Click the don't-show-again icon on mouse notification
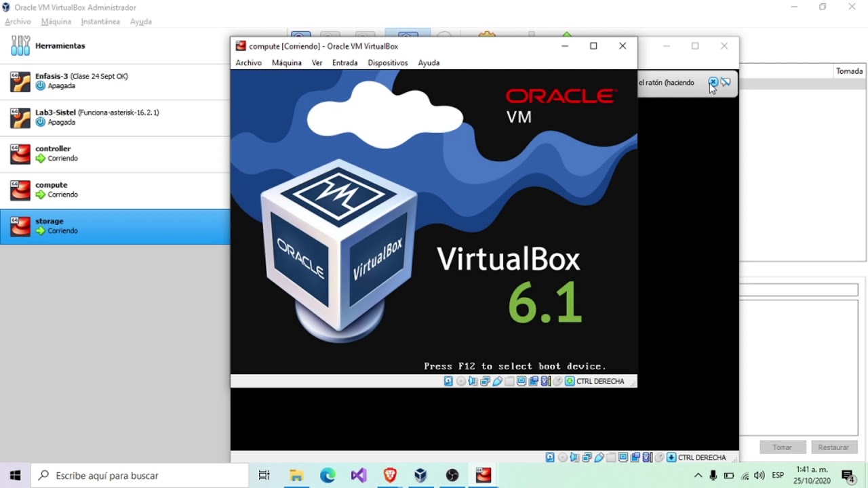868x488 pixels. pos(726,82)
